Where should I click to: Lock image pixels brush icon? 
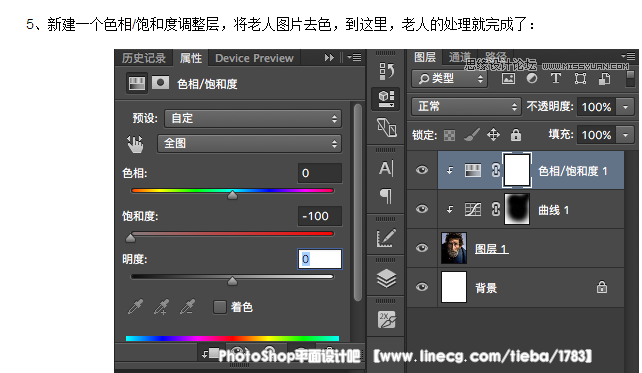tap(471, 135)
